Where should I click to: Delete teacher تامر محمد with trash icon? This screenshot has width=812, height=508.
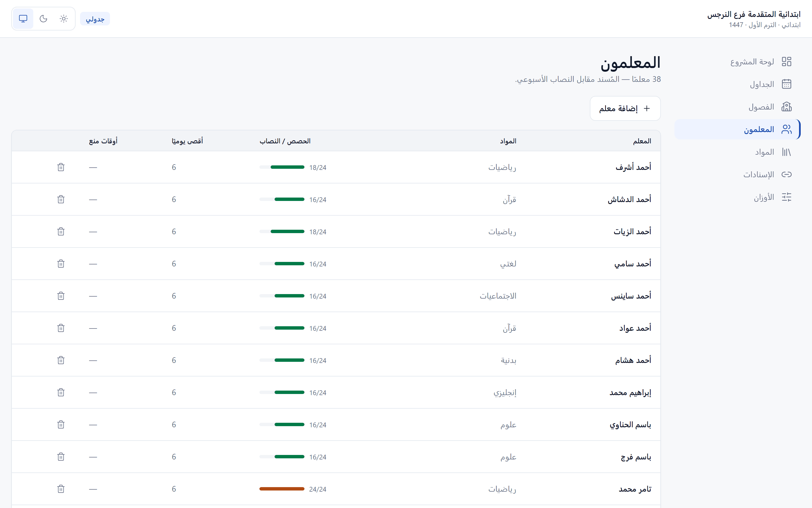click(x=61, y=489)
